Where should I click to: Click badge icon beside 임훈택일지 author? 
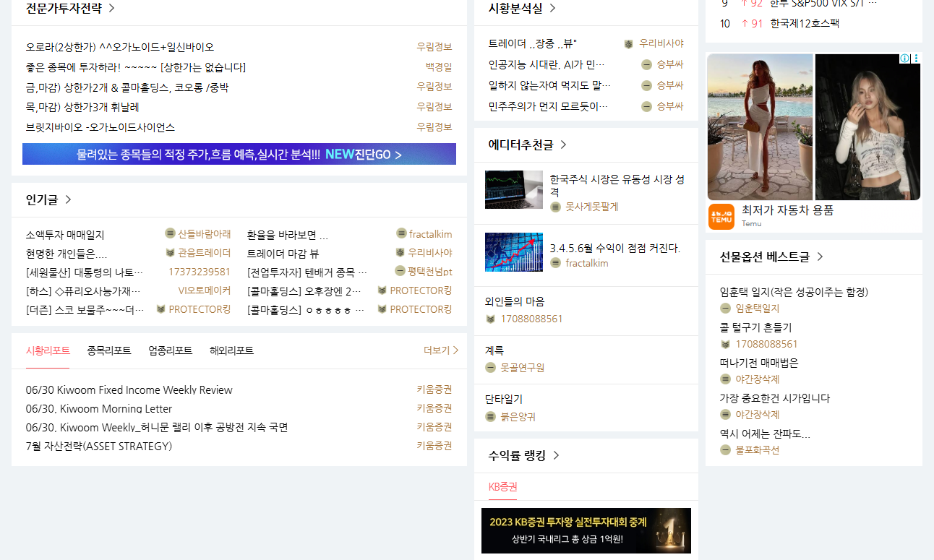tap(726, 309)
